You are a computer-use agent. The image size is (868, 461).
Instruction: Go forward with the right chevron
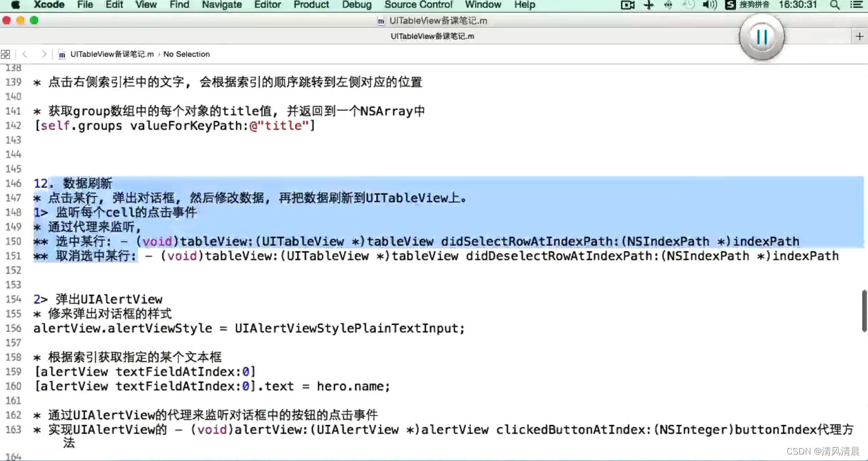pos(44,54)
